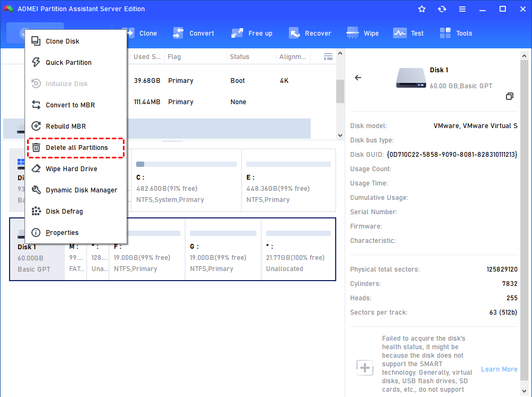Click the copy icon under Disk 1 info
Image resolution: width=532 pixels, height=397 pixels.
pyautogui.click(x=509, y=96)
